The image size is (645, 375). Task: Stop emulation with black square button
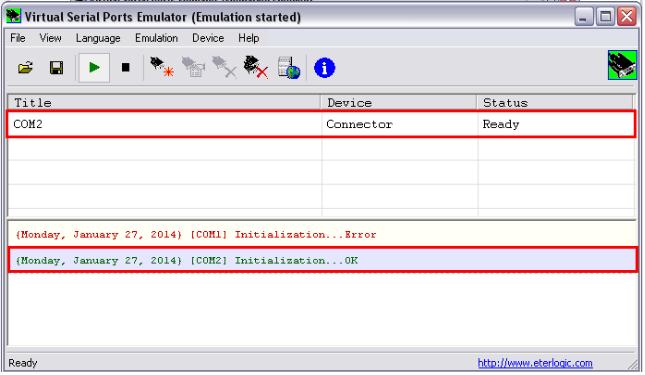[x=126, y=67]
